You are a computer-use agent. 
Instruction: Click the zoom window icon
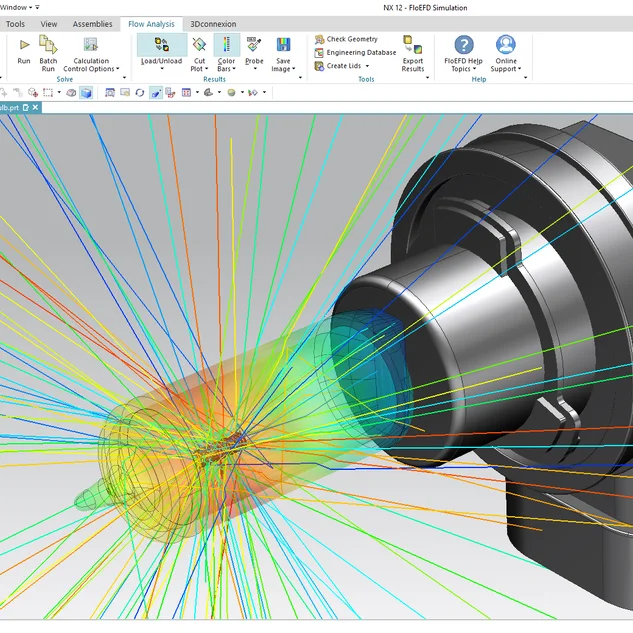125,93
